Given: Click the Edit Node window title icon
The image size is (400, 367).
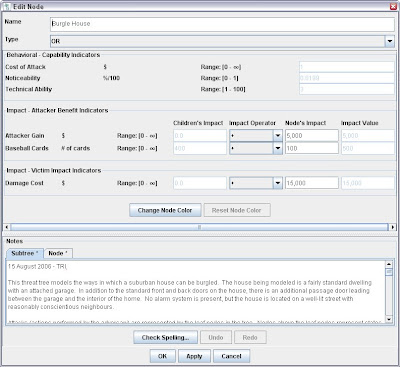Looking at the screenshot, I should click(7, 6).
